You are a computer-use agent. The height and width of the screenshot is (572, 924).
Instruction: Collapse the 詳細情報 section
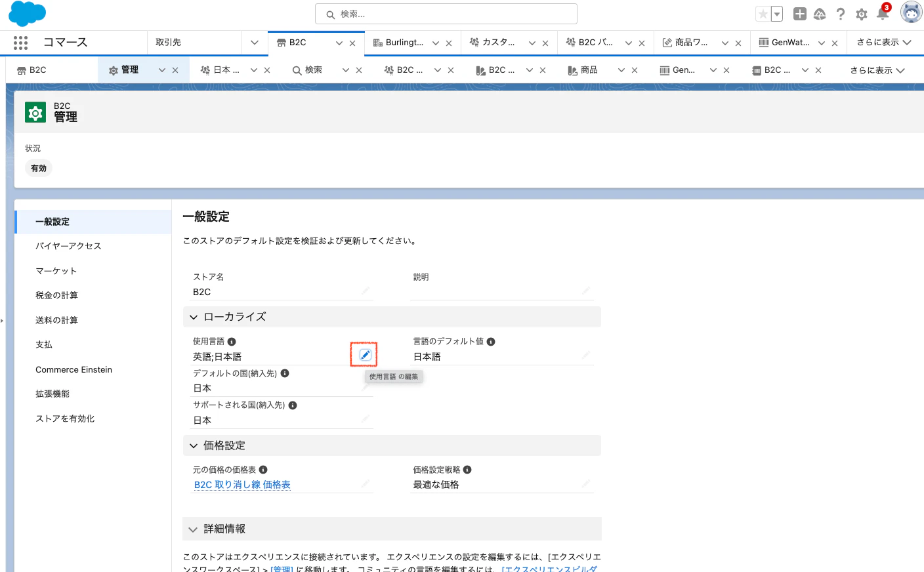tap(193, 529)
